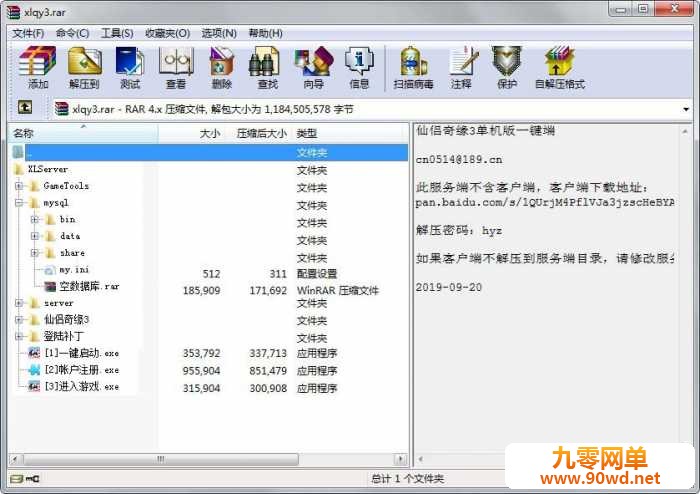Open the File (文件) menu
The image size is (700, 494).
28,33
